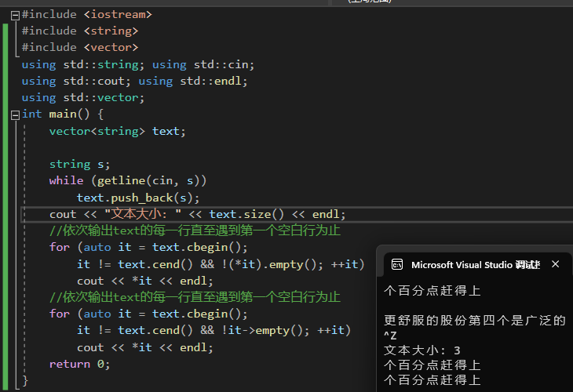Click the '文本大小: 3' console output line
The image size is (573, 392).
pyautogui.click(x=422, y=350)
